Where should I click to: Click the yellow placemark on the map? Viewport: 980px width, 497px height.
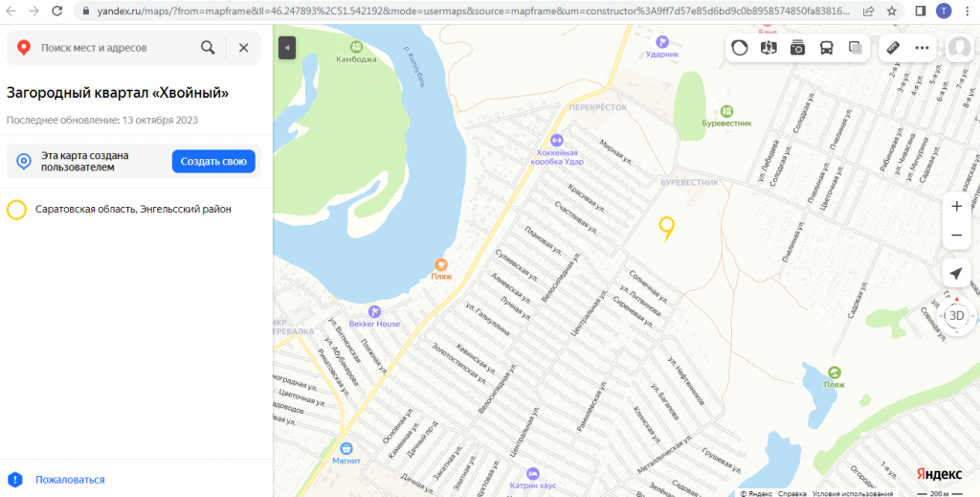point(667,228)
